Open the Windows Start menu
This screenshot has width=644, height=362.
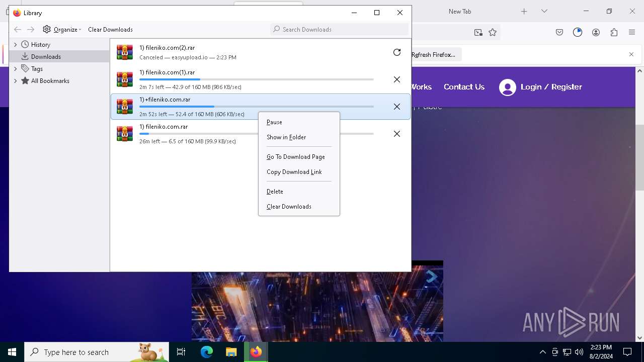(x=12, y=352)
